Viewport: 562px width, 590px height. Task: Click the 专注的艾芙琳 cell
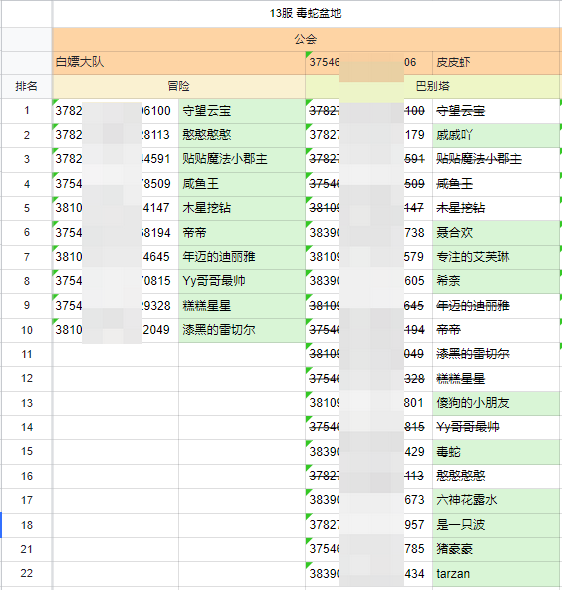pyautogui.click(x=496, y=257)
